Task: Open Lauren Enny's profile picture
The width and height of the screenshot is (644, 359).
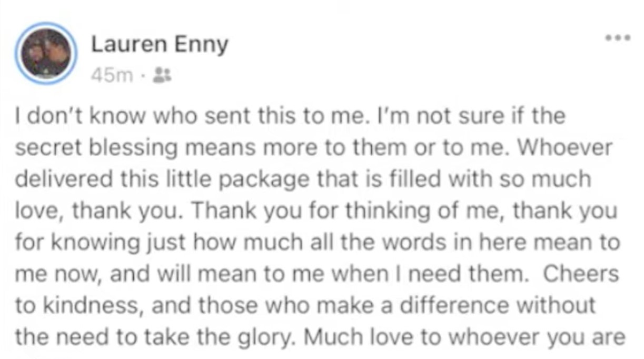Action: (x=47, y=54)
